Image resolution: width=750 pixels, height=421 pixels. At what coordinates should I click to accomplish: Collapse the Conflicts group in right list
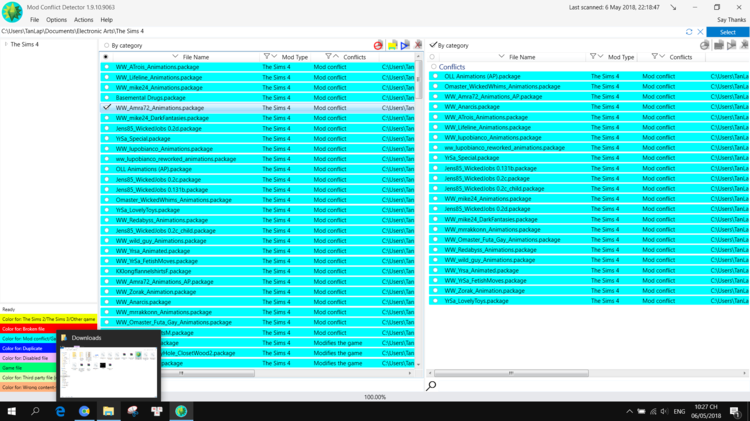[x=434, y=66]
